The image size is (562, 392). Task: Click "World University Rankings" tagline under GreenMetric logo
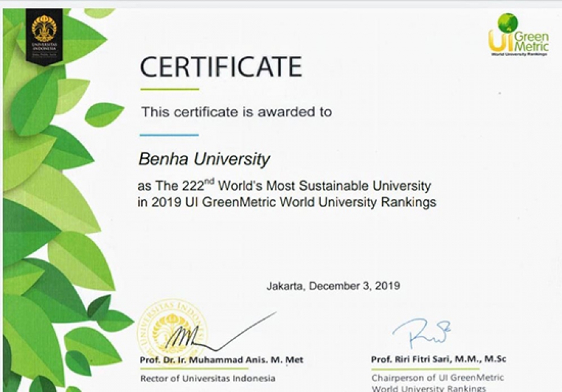[x=518, y=55]
